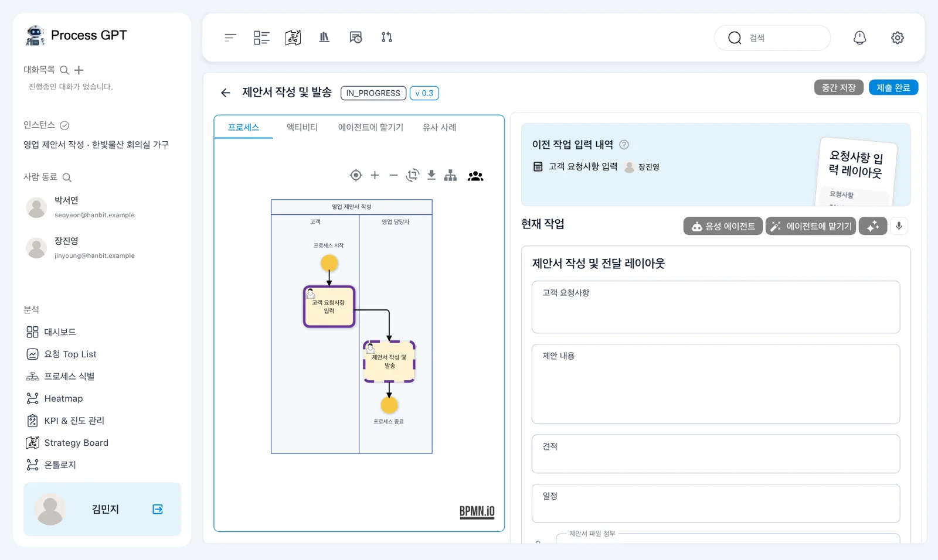This screenshot has height=560, width=938.
Task: Download the process diagram
Action: pyautogui.click(x=431, y=175)
